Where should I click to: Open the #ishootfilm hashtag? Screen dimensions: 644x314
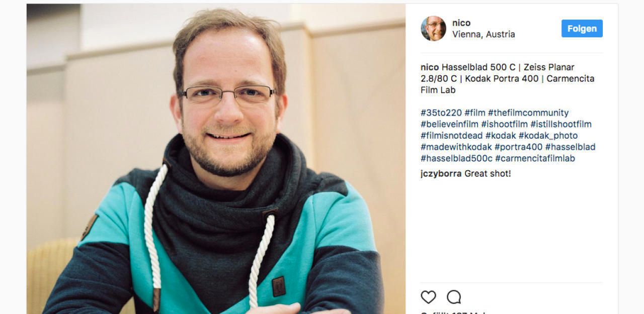point(504,124)
